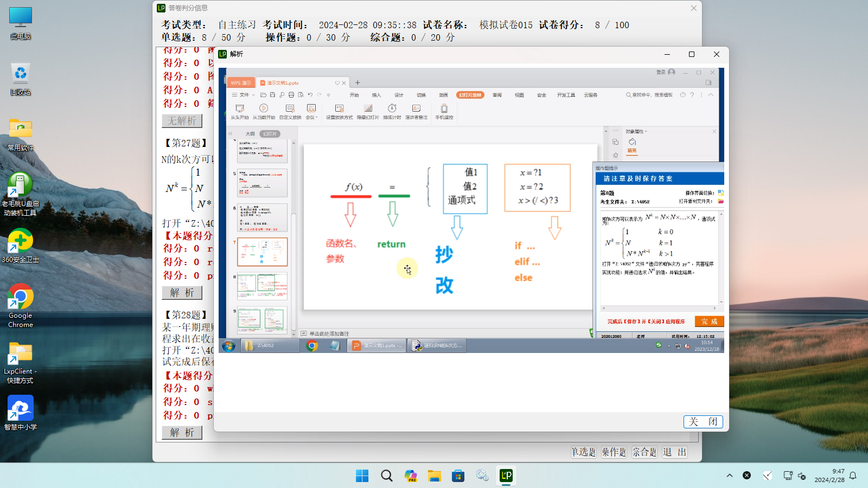The image size is (868, 488).
Task: Click the 从当前开始 play icon
Action: 264,109
